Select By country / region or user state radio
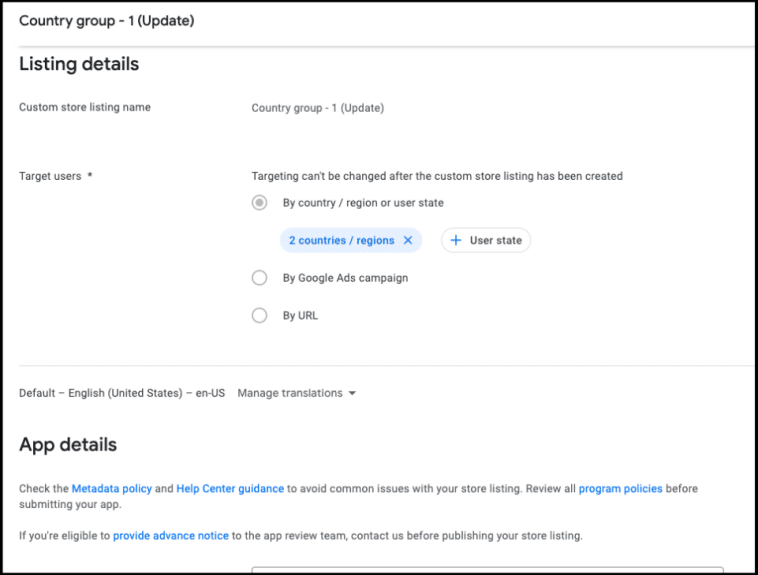758x575 pixels. tap(260, 203)
